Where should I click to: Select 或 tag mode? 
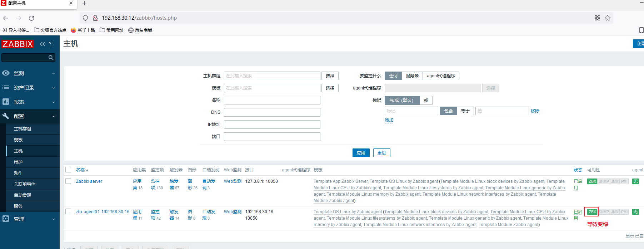click(426, 100)
